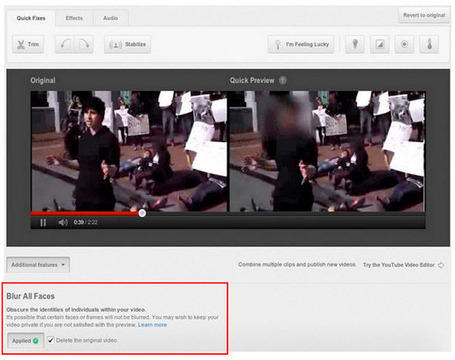Switch to the Audio tab

[x=110, y=18]
